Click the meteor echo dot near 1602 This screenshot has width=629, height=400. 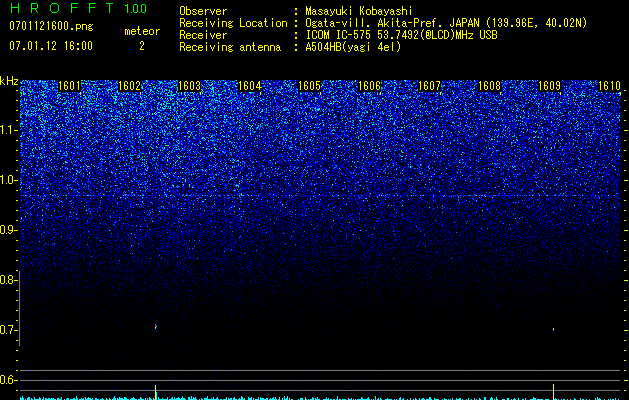tap(156, 327)
